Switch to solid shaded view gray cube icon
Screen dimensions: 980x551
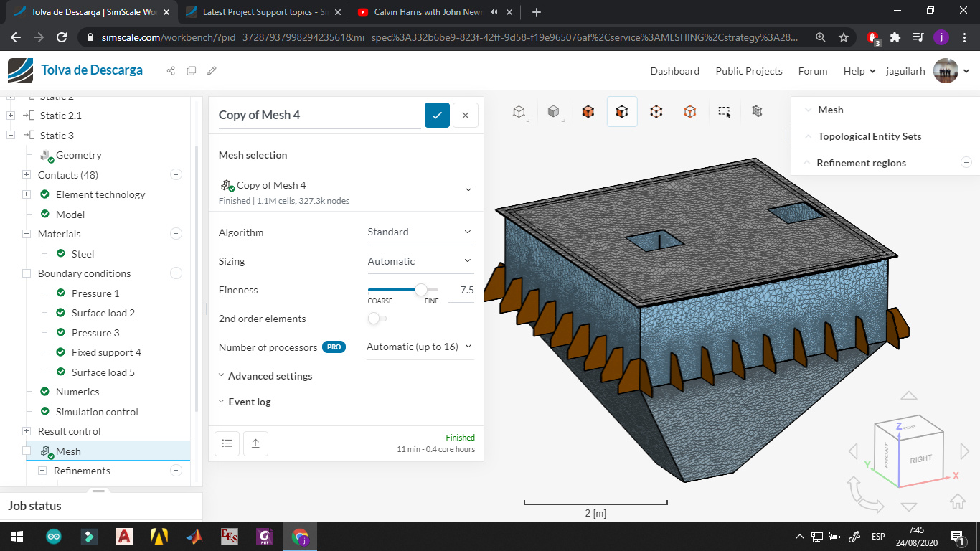[553, 111]
